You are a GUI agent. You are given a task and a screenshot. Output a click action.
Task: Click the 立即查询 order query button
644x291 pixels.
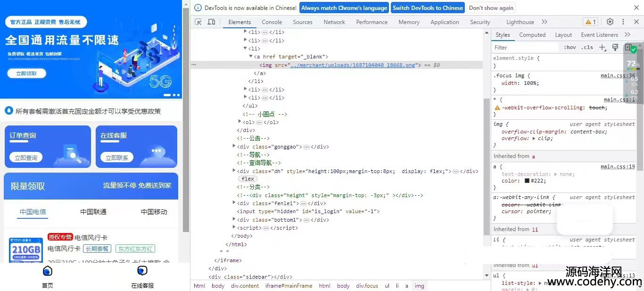click(25, 158)
